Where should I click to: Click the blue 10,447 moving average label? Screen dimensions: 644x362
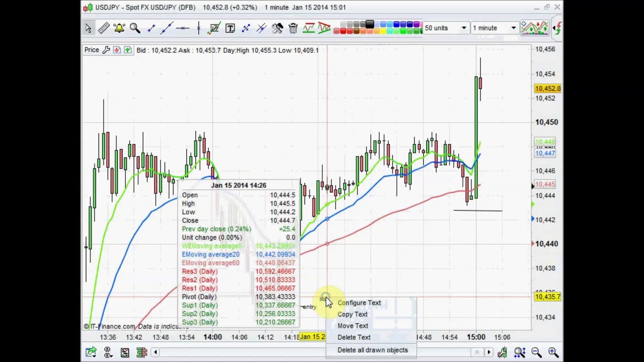pos(545,153)
